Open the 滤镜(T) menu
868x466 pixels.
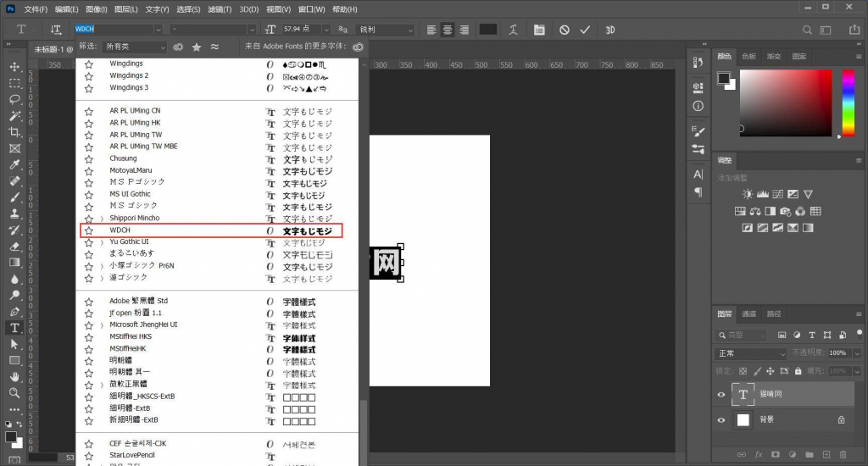coord(220,9)
